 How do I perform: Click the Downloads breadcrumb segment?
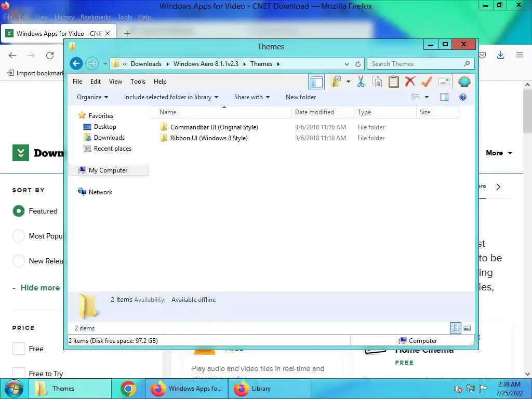tap(146, 64)
